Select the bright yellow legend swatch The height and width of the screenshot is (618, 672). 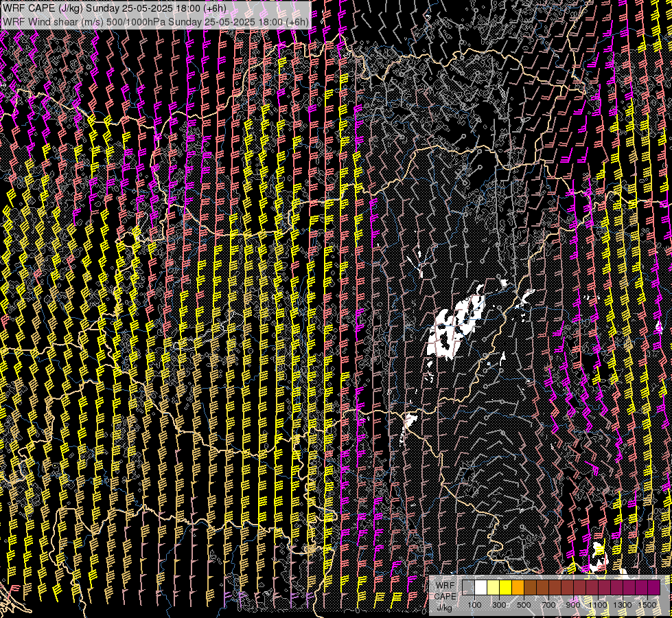(x=506, y=588)
